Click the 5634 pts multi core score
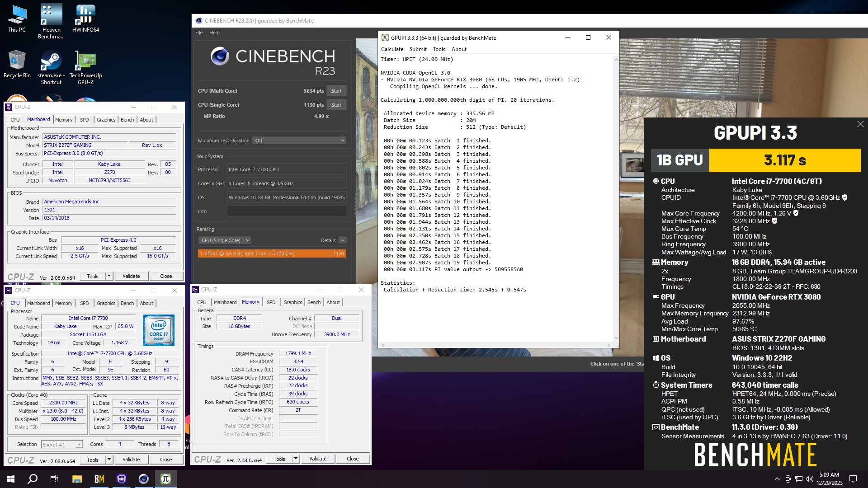 (x=314, y=91)
